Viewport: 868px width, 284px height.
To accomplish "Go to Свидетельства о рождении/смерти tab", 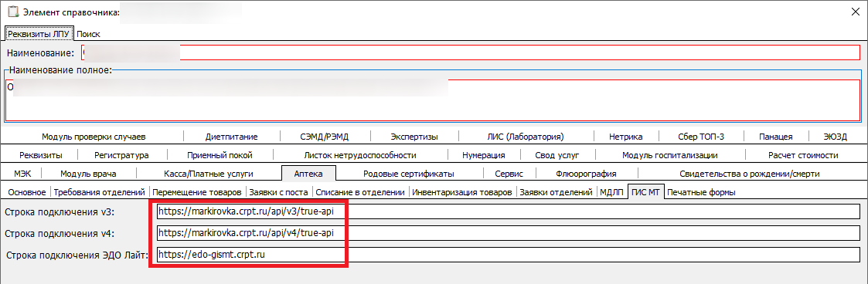I will (x=750, y=174).
